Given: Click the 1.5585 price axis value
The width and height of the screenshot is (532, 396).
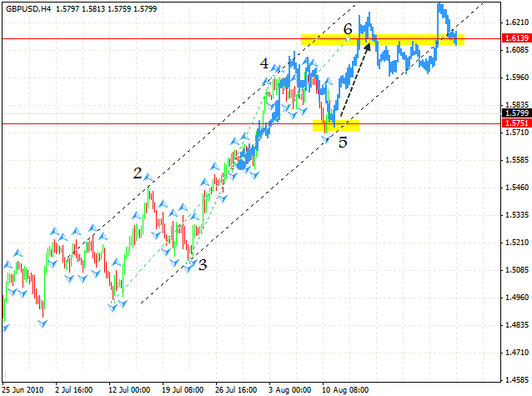Looking at the screenshot, I should [x=517, y=160].
